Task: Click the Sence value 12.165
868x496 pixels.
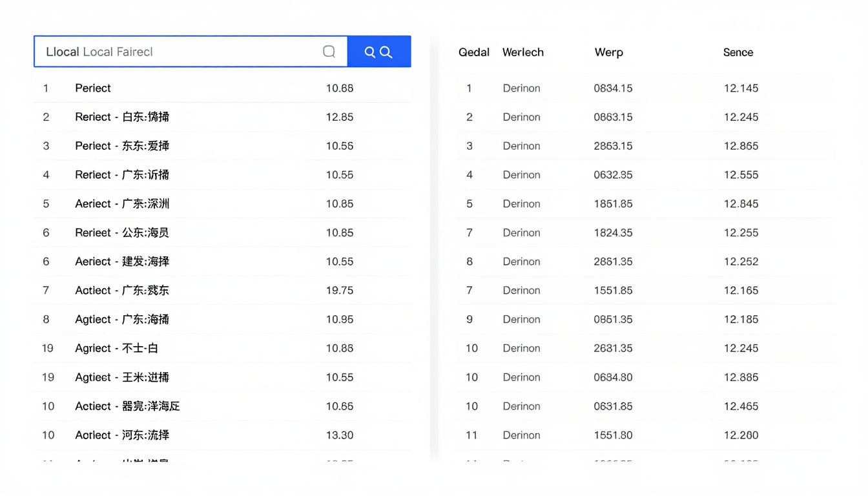Action: pos(741,291)
